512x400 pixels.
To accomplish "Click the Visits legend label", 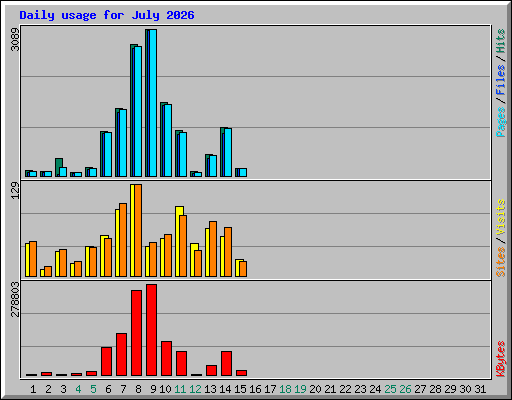I will point(501,217).
